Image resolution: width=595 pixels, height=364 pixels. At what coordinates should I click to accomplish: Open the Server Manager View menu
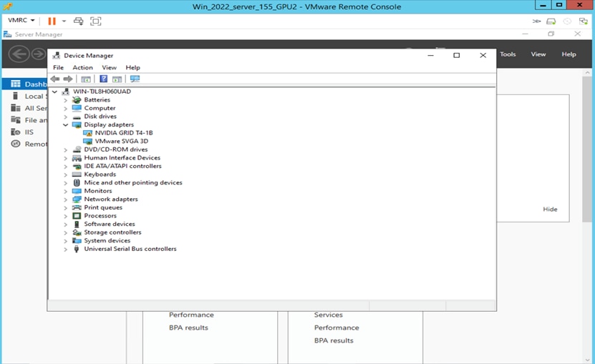[x=538, y=54]
